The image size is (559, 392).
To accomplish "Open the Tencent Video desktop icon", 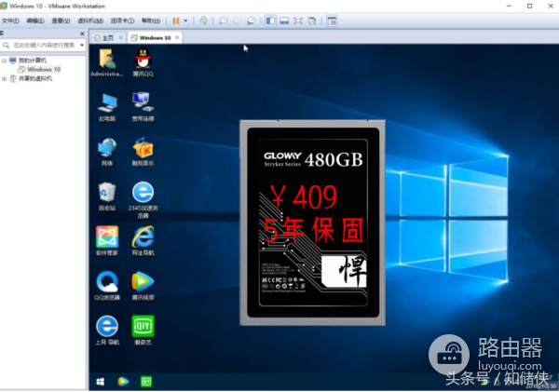I will click(143, 283).
